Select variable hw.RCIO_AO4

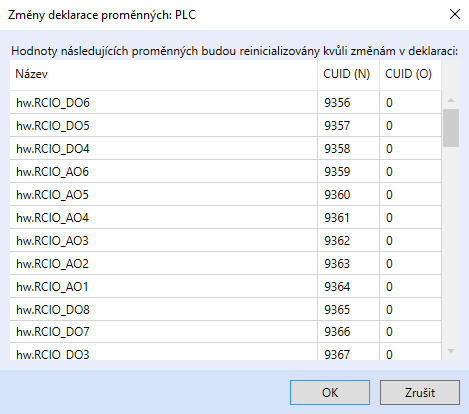225,217
